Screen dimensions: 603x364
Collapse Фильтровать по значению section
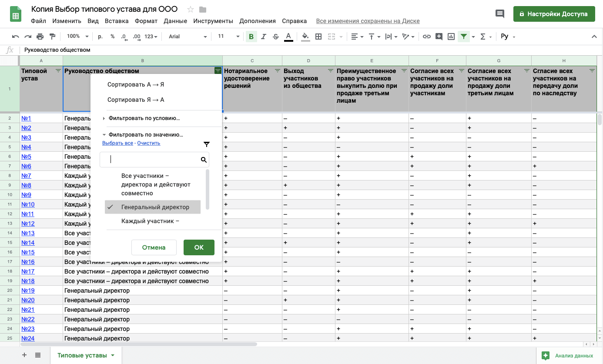(143, 135)
